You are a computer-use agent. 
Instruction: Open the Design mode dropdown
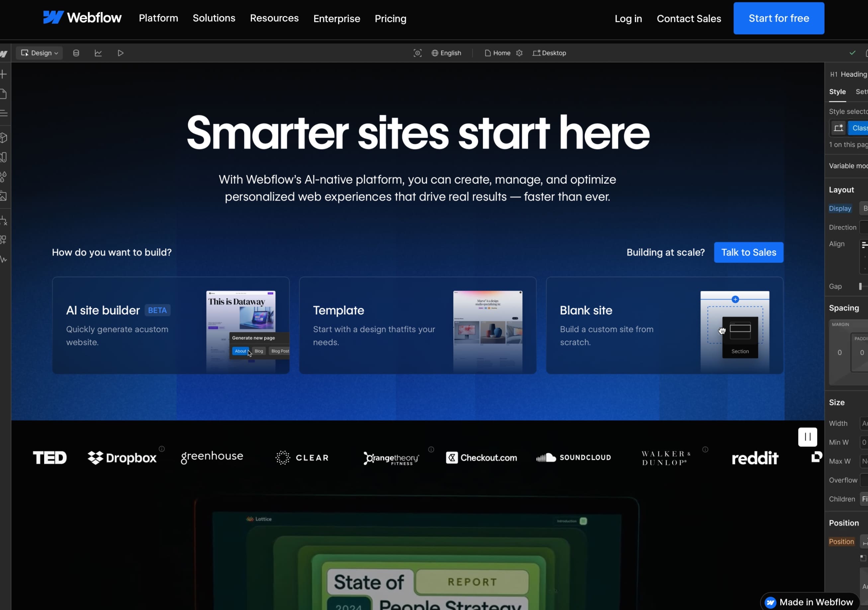coord(39,53)
